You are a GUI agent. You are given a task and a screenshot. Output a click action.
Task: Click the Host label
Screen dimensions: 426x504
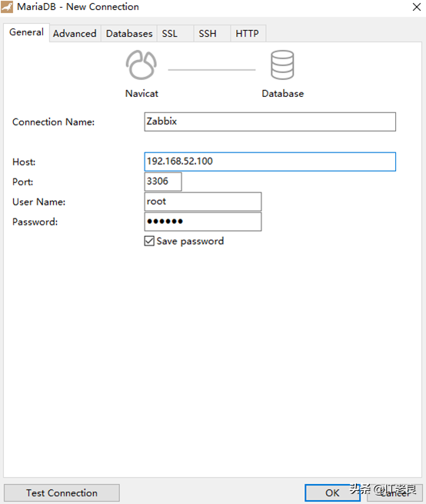tap(24, 162)
